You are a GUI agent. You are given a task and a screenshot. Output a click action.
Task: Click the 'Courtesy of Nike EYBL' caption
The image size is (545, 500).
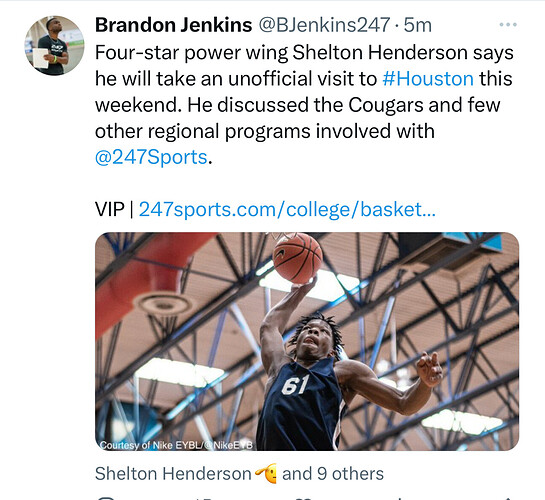pyautogui.click(x=176, y=445)
